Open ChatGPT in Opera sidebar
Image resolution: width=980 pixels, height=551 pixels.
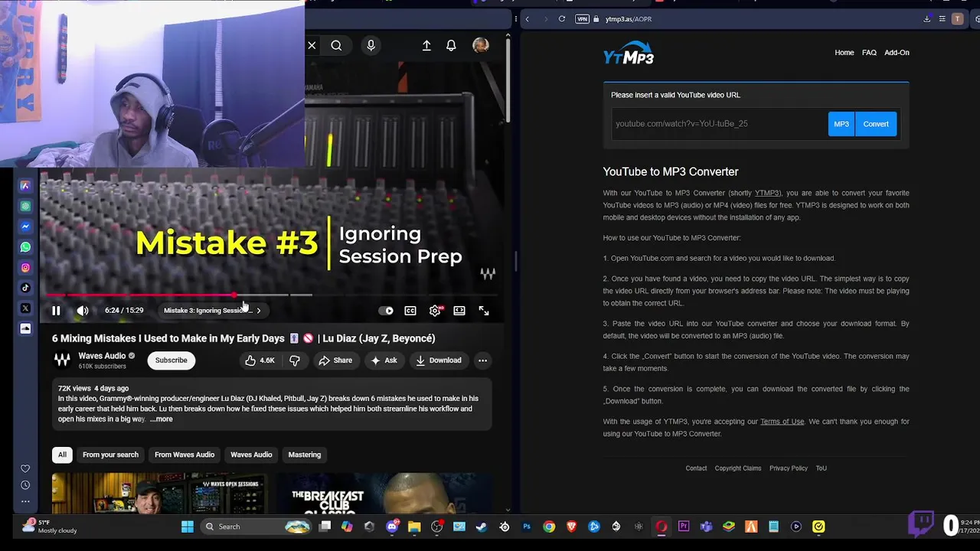pyautogui.click(x=25, y=207)
